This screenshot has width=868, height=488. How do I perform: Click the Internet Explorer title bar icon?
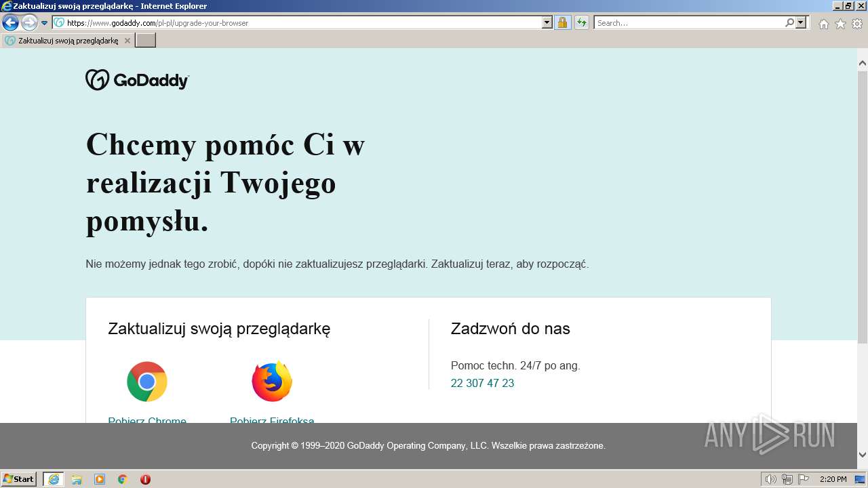[6, 6]
